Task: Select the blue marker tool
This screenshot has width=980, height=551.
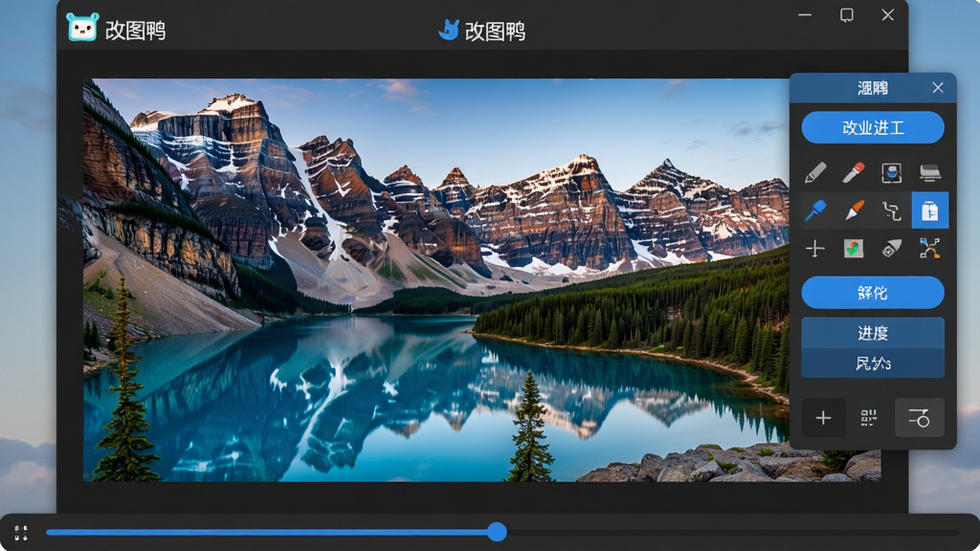Action: pyautogui.click(x=815, y=210)
